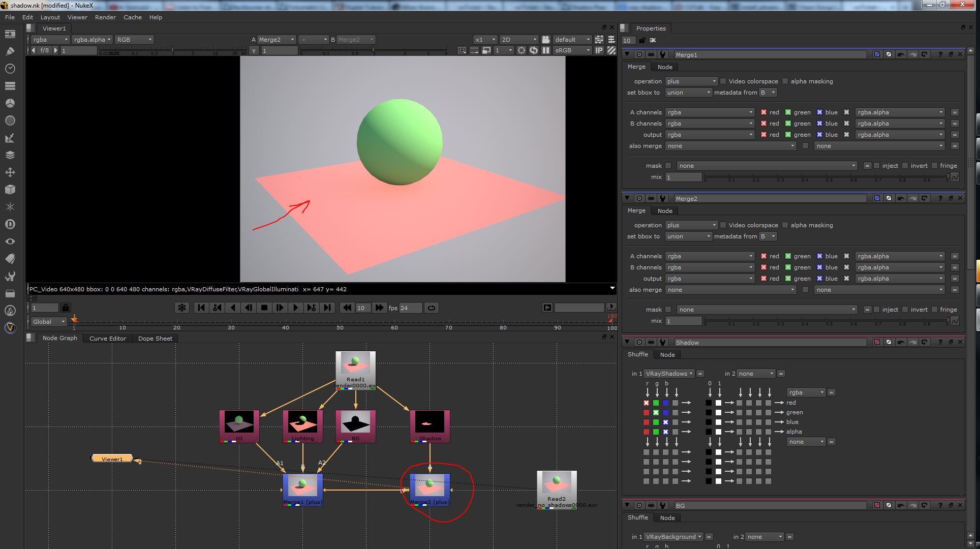The image size is (980, 549).
Task: Toggle Video colorspace checkbox in Merge1
Action: pyautogui.click(x=723, y=81)
